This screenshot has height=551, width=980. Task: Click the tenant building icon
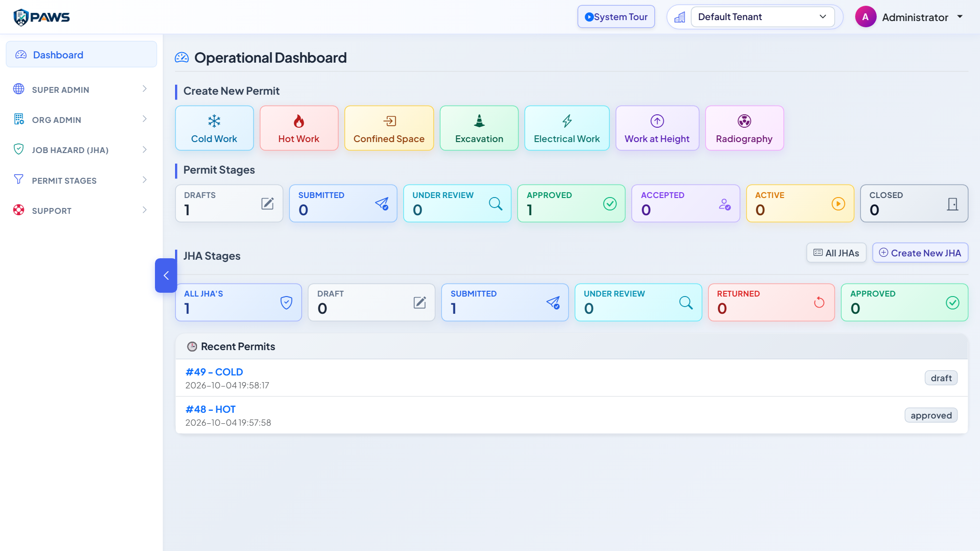680,17
